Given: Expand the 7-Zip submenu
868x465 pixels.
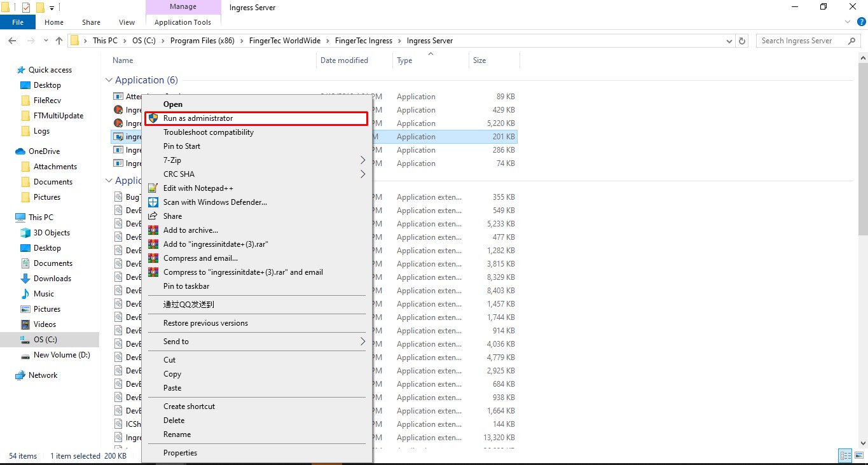Looking at the screenshot, I should (363, 160).
